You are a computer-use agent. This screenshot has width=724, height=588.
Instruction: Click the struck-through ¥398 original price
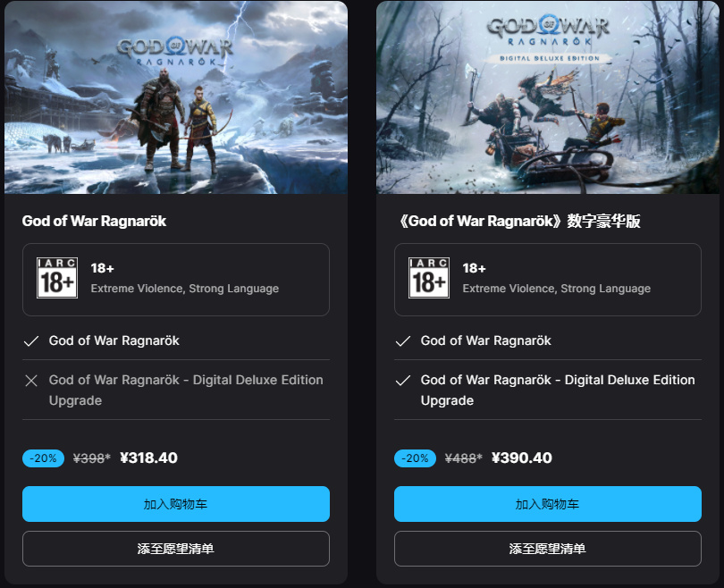pyautogui.click(x=92, y=458)
